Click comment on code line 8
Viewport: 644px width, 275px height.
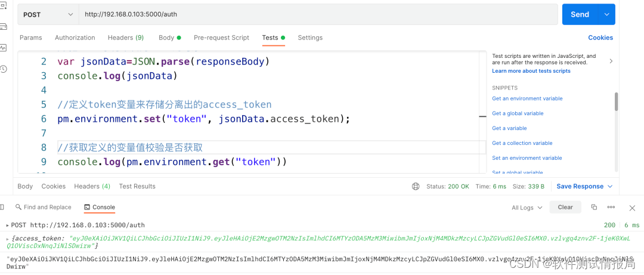[x=130, y=147]
